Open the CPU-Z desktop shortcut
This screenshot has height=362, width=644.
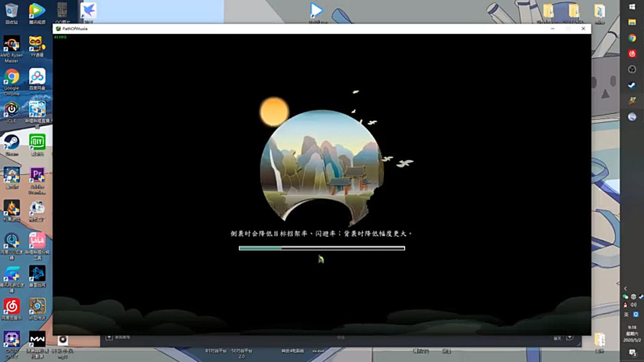click(12, 344)
